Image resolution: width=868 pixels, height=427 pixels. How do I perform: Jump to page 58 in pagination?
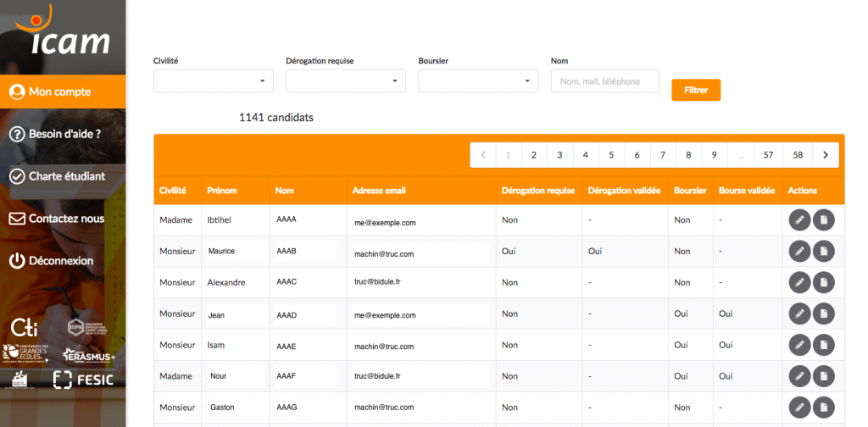pyautogui.click(x=798, y=155)
